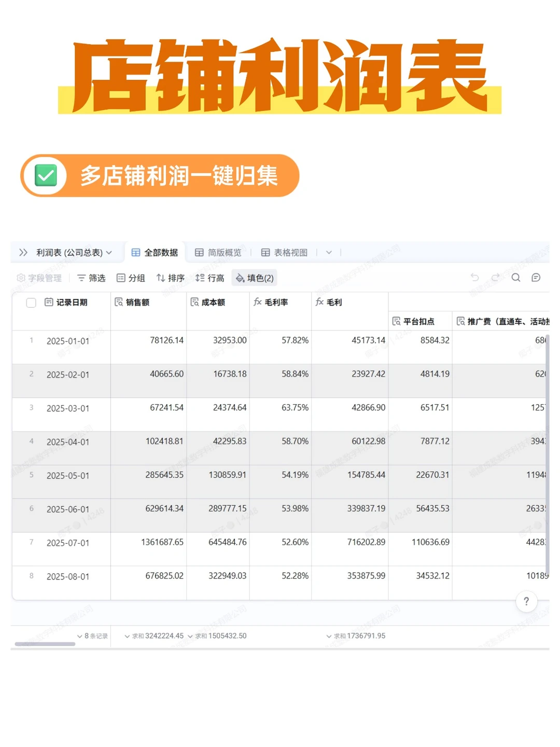Select row number 5
This screenshot has width=560, height=747.
(31, 475)
